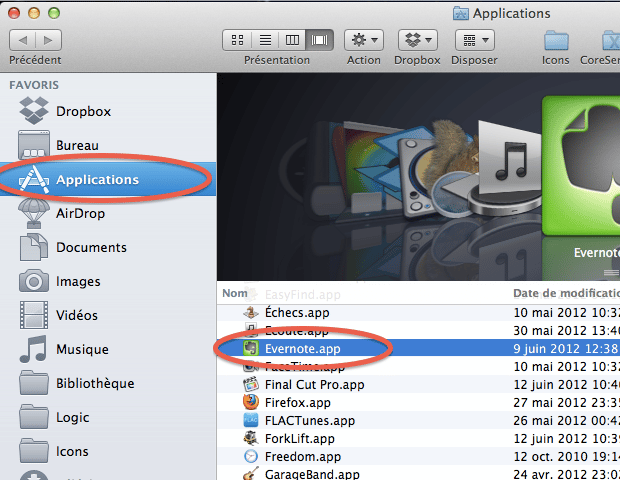Select Documents in the sidebar
This screenshot has height=480, width=620.
[x=108, y=248]
